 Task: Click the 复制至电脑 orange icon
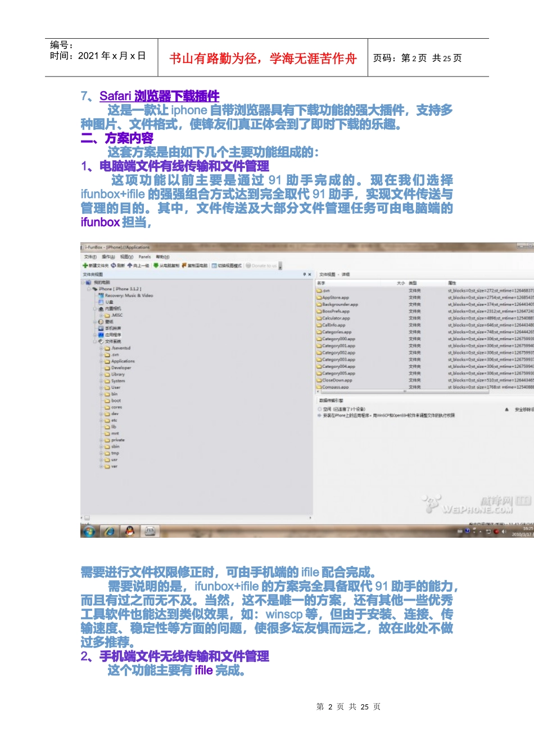tap(184, 265)
